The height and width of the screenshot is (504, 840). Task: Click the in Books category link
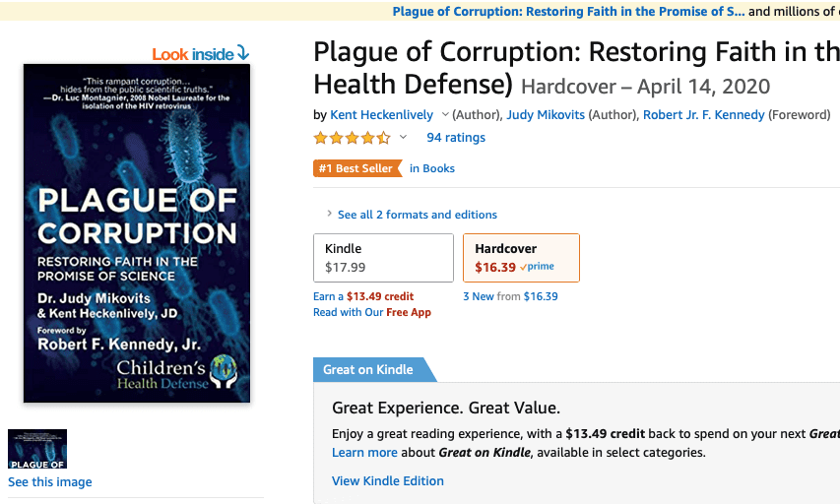click(432, 168)
